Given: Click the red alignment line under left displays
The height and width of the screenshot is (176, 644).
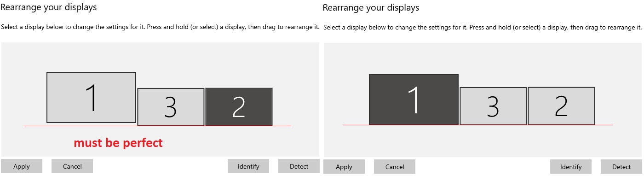Looking at the screenshot, I should click(157, 126).
